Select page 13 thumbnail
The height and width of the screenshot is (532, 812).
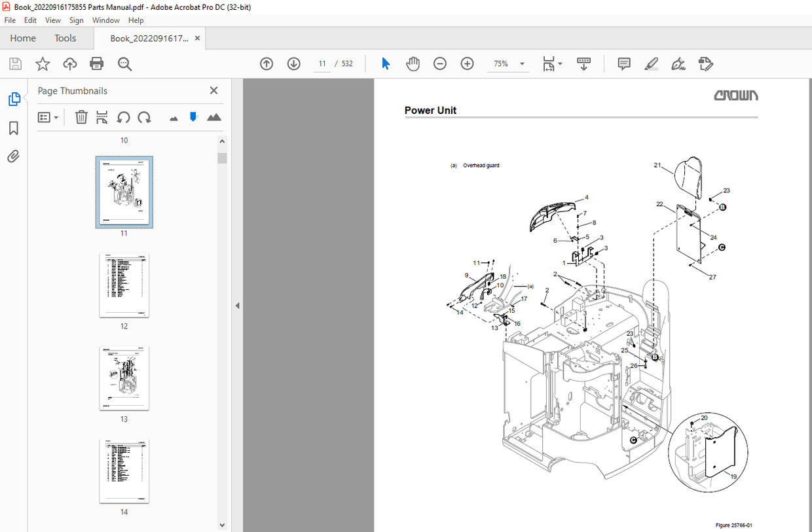(x=124, y=378)
